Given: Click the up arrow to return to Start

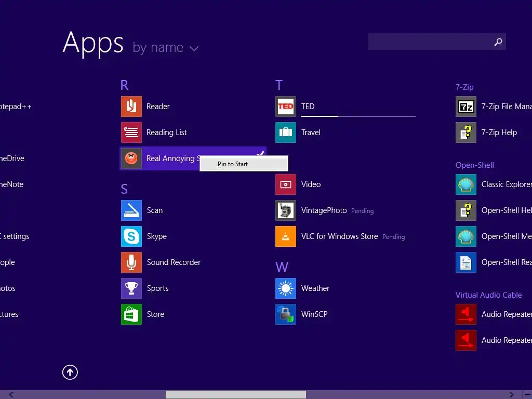Looking at the screenshot, I should (70, 372).
